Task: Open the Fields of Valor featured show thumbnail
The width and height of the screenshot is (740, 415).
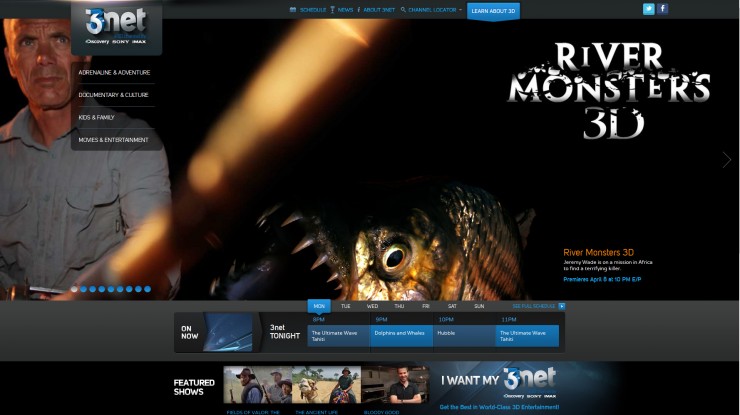Action: (258, 385)
